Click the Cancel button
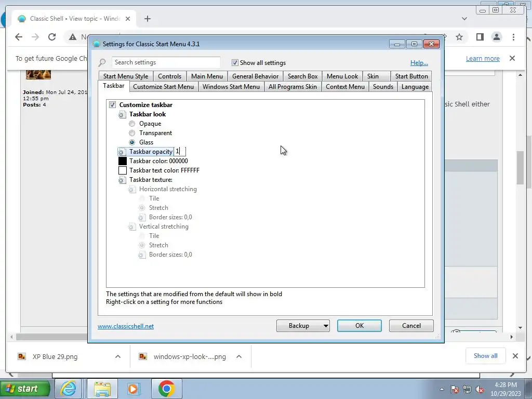The height and width of the screenshot is (399, 532). point(411,326)
